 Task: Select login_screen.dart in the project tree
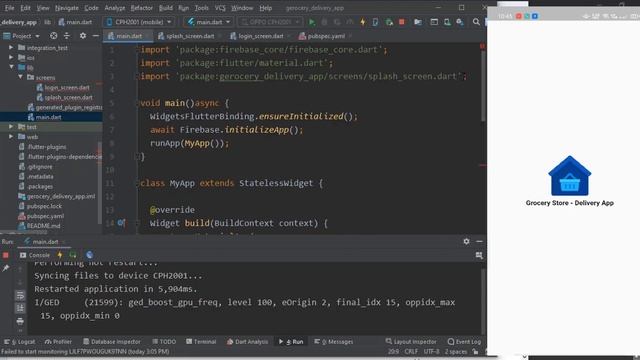(63, 87)
